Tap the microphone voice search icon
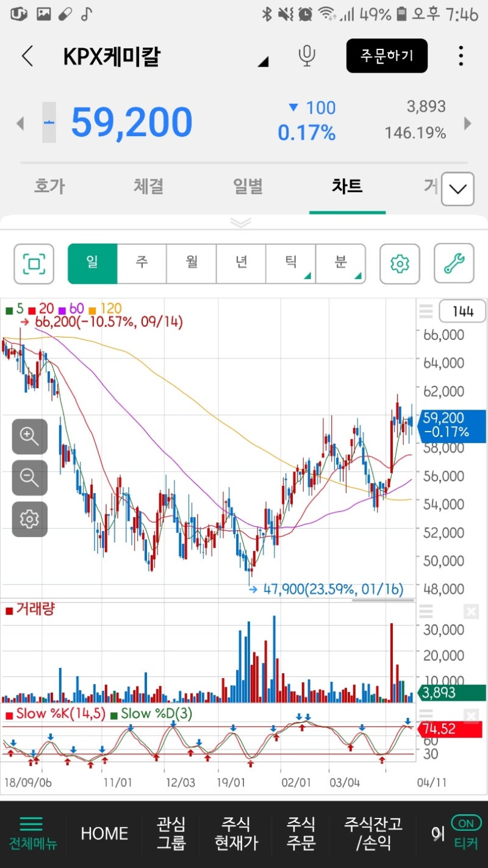 [x=307, y=56]
